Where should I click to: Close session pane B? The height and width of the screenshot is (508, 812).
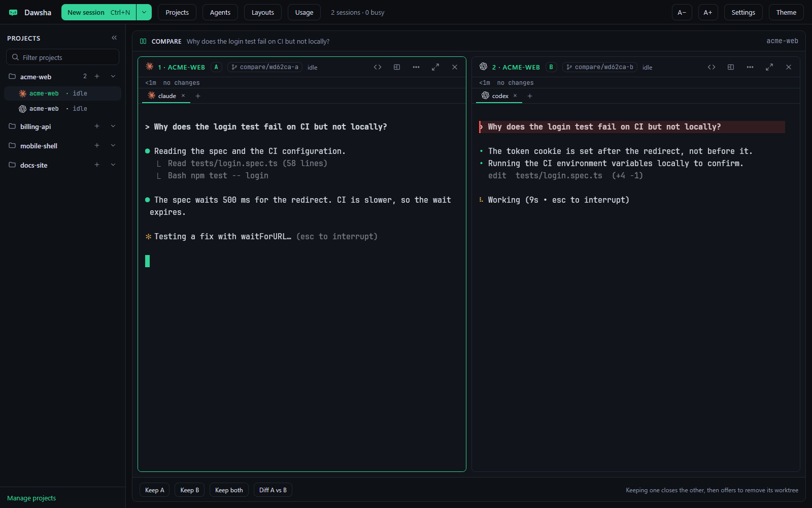[x=789, y=67]
